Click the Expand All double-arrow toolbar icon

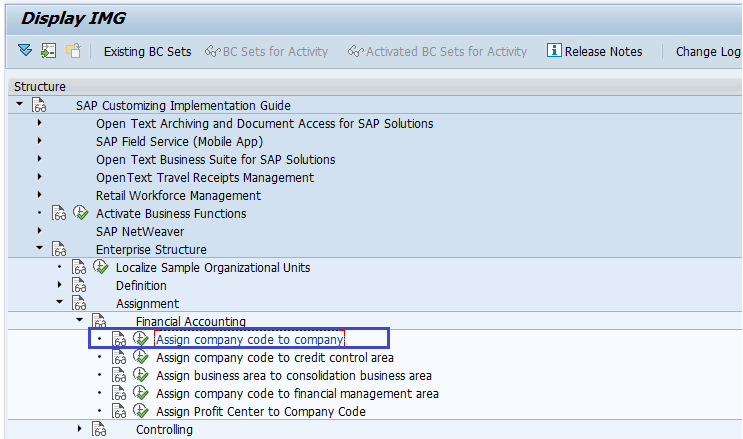pos(25,50)
